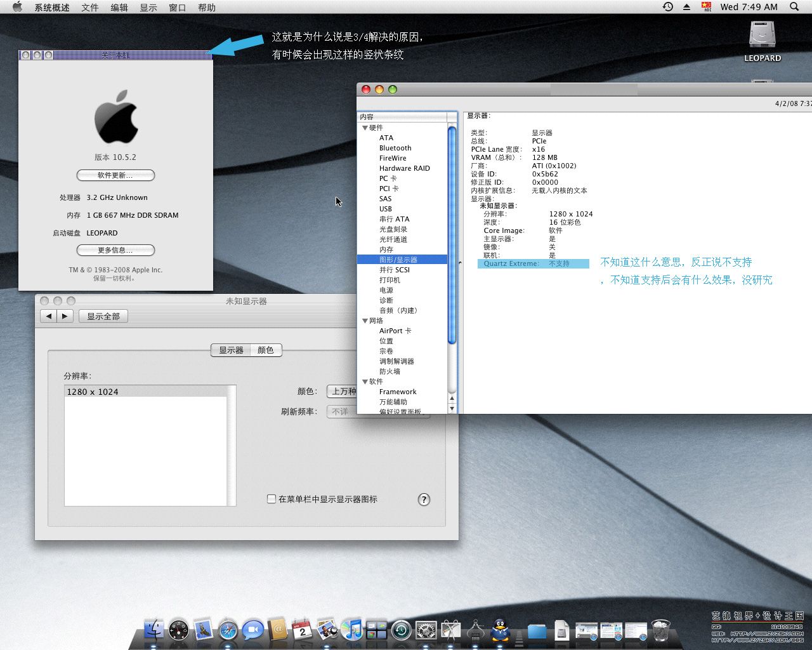This screenshot has height=650, width=812.
Task: Open the Apple menu
Action: 18,7
